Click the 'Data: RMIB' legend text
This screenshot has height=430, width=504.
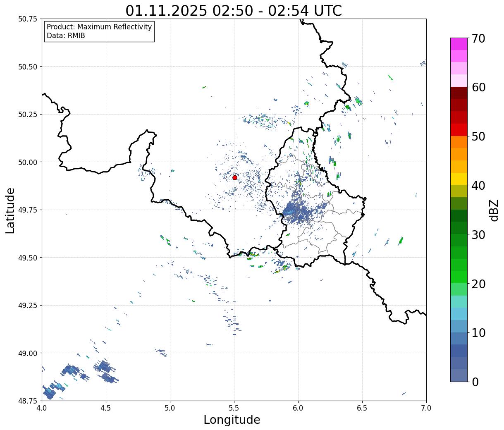tap(66, 36)
